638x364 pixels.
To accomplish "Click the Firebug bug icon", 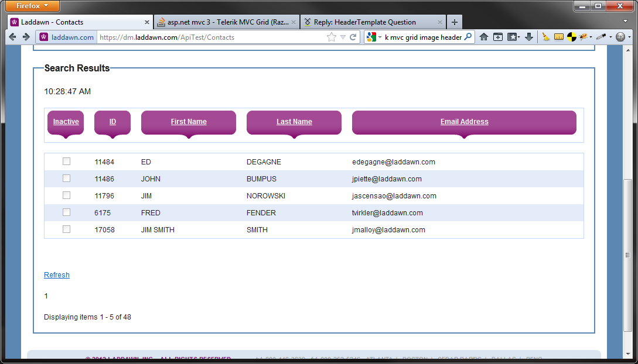I will 584,37.
